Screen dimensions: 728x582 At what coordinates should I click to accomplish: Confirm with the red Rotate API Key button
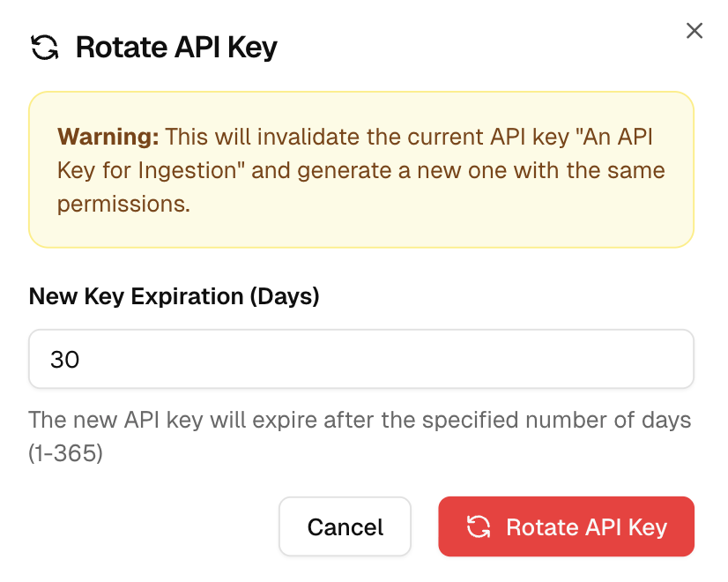(566, 526)
